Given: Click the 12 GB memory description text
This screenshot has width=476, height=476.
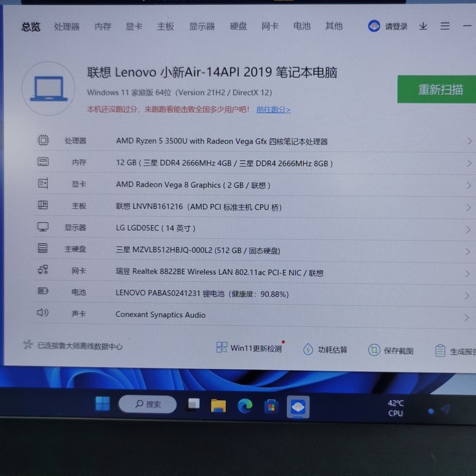Looking at the screenshot, I should pyautogui.click(x=224, y=163).
